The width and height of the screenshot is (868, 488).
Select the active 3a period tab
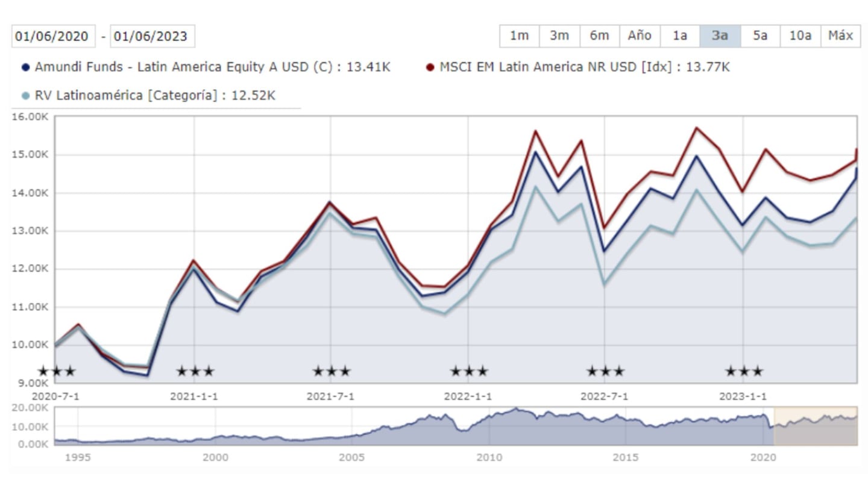(720, 36)
